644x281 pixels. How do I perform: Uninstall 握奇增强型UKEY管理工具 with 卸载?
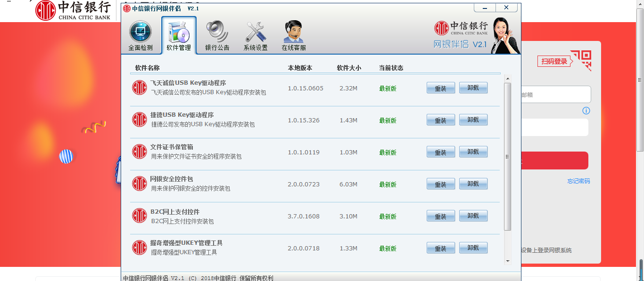(473, 248)
